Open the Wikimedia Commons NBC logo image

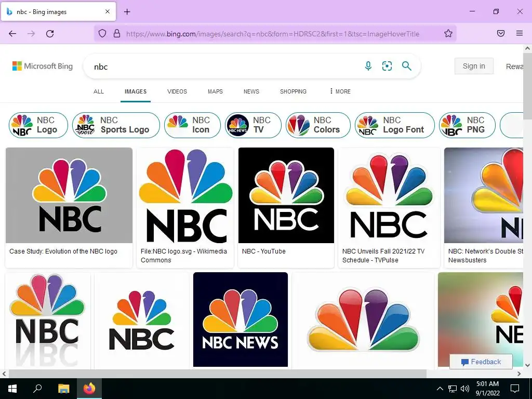click(185, 195)
